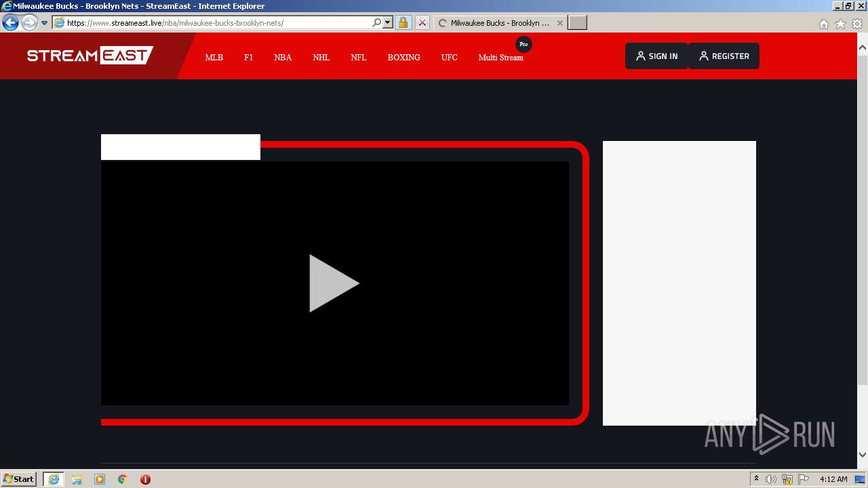
Task: Click the security lock icon
Action: (x=403, y=22)
